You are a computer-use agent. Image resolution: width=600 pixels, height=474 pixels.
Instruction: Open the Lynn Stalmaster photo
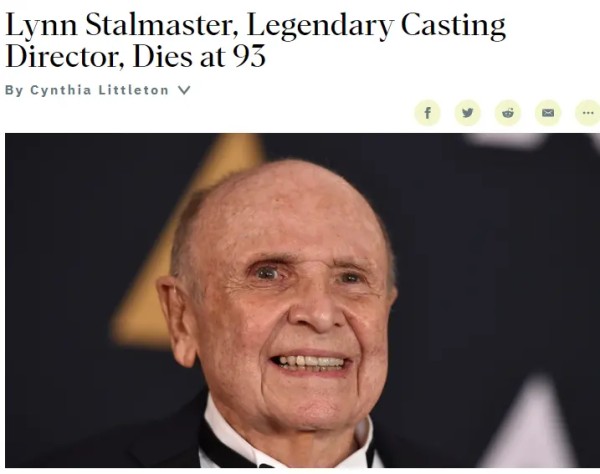(x=302, y=300)
